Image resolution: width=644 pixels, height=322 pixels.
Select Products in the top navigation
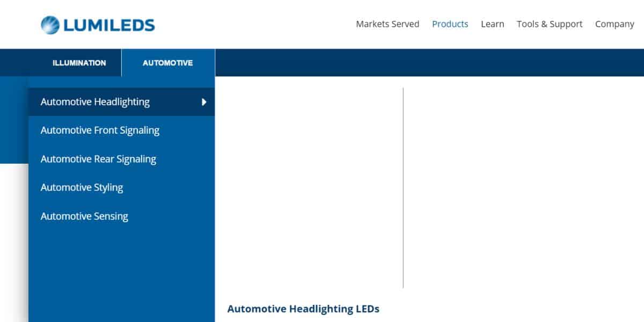pyautogui.click(x=450, y=24)
